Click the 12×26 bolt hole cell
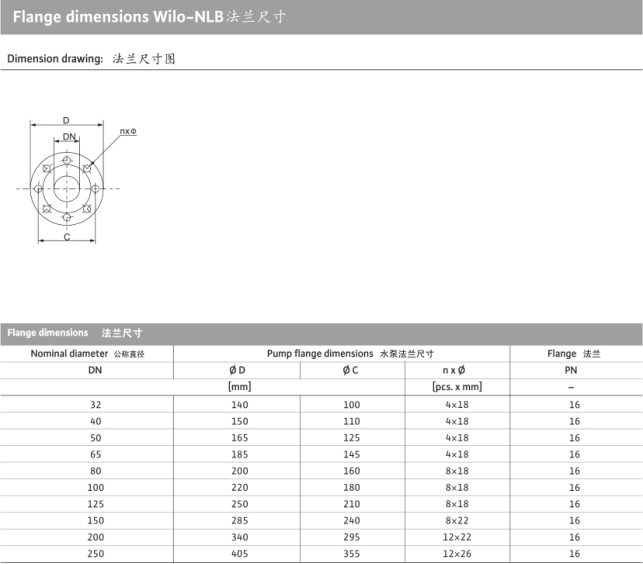 point(457,553)
